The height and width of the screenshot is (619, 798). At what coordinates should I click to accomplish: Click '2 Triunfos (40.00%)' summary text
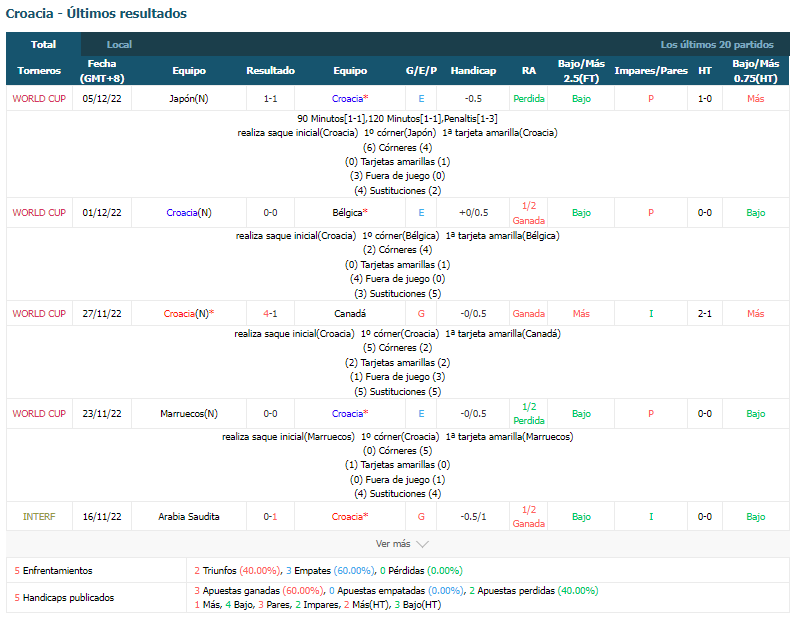[238, 570]
